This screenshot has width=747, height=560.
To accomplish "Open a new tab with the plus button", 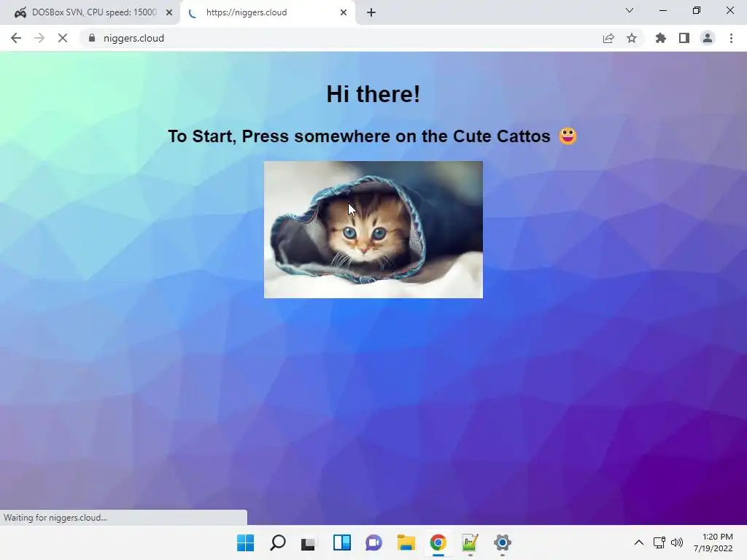I will pos(371,12).
